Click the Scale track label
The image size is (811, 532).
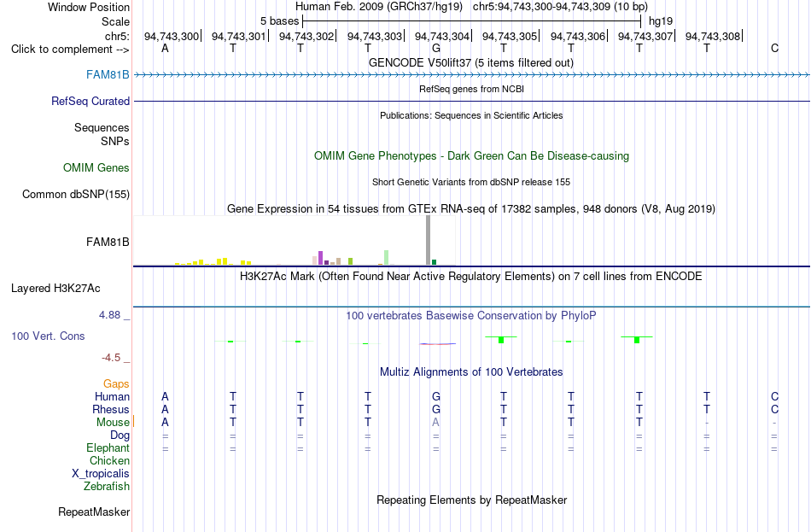tap(115, 21)
